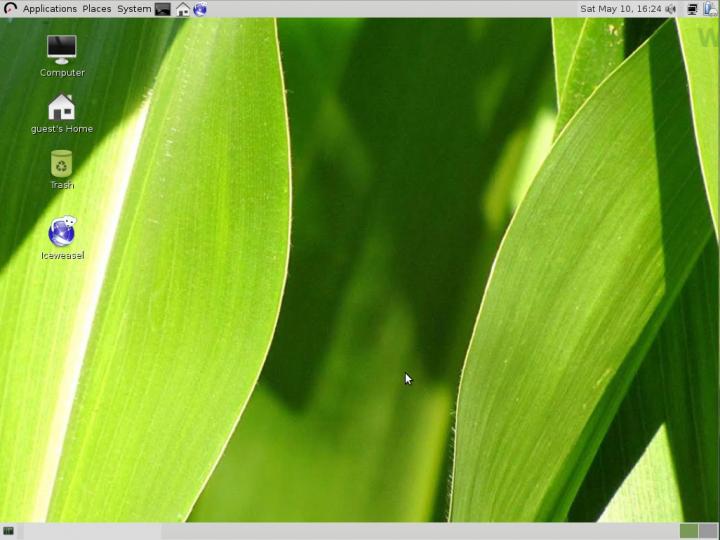Select guest's Home desktop icon
The width and height of the screenshot is (720, 540).
click(x=62, y=107)
